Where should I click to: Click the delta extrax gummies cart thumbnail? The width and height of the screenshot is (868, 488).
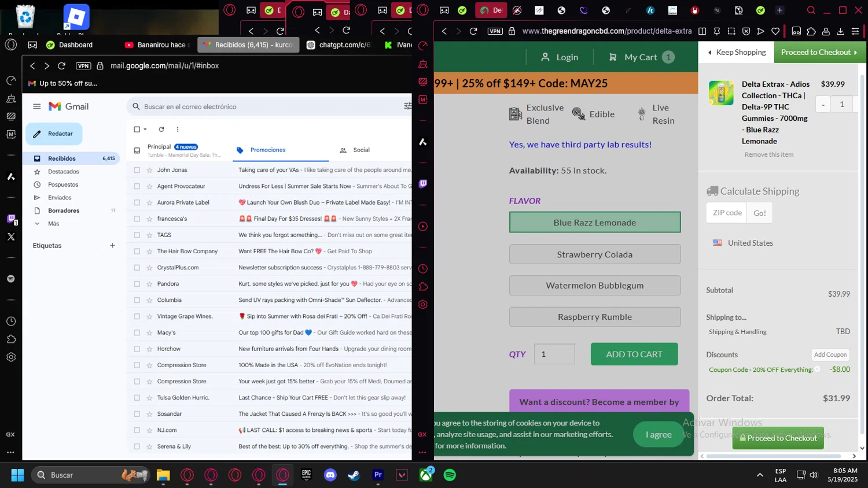tap(721, 93)
